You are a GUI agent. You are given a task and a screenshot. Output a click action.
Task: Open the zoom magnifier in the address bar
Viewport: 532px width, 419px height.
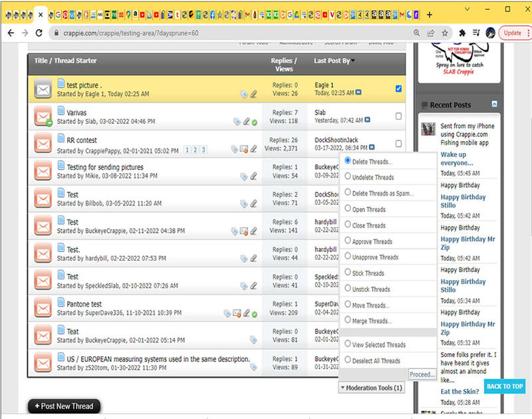417,33
